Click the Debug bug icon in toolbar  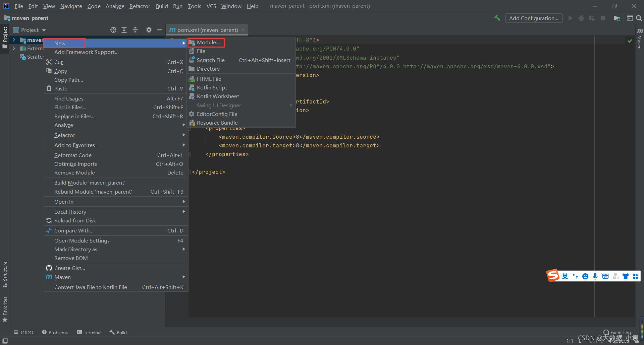click(581, 18)
